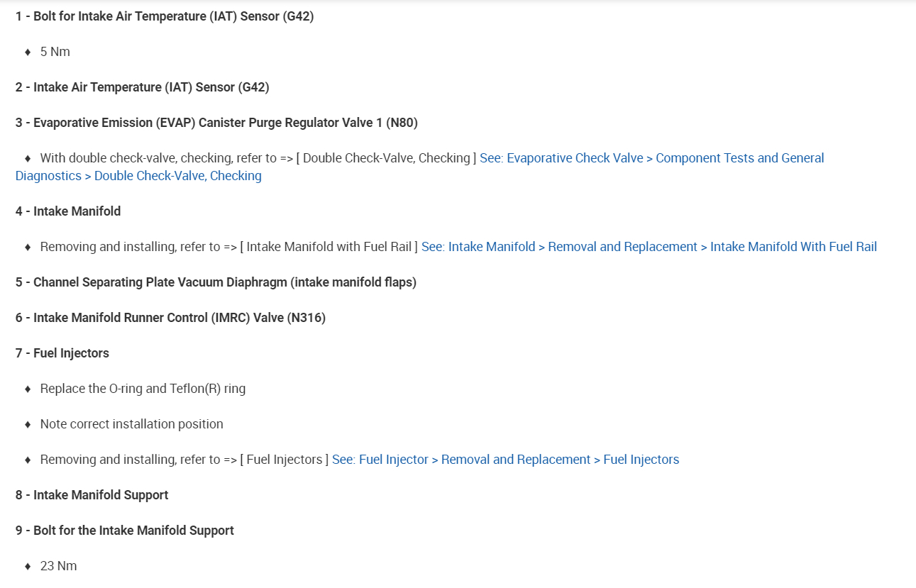Viewport: 916px width, 588px height.
Task: Open the Evaporative Check Valve double check-valve link
Action: click(651, 158)
